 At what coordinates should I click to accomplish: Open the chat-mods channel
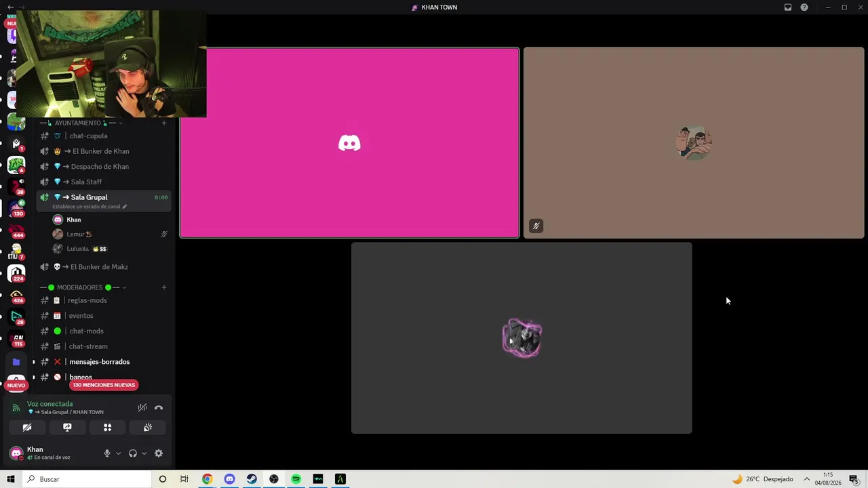coord(103,331)
